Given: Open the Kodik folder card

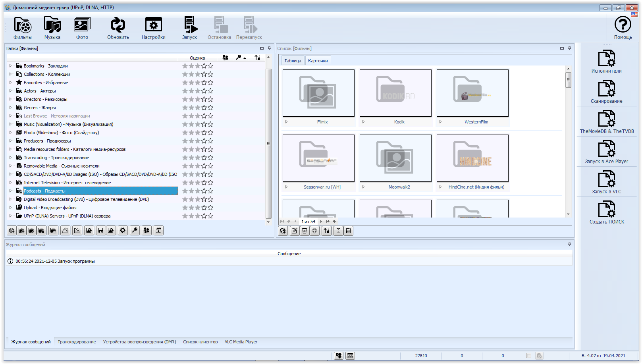Looking at the screenshot, I should (x=395, y=93).
